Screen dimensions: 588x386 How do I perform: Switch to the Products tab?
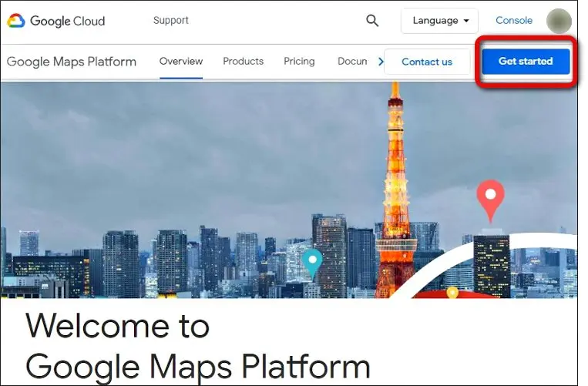(243, 62)
